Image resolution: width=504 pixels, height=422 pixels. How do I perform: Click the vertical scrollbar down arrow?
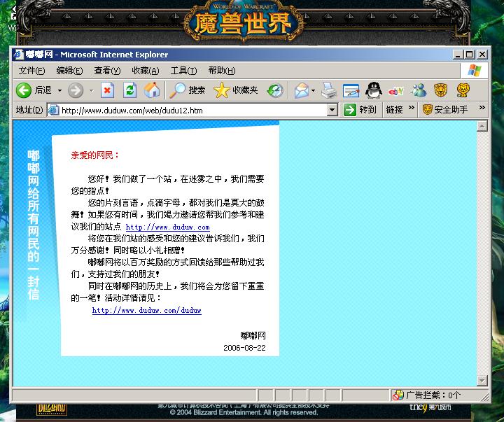[x=482, y=381]
